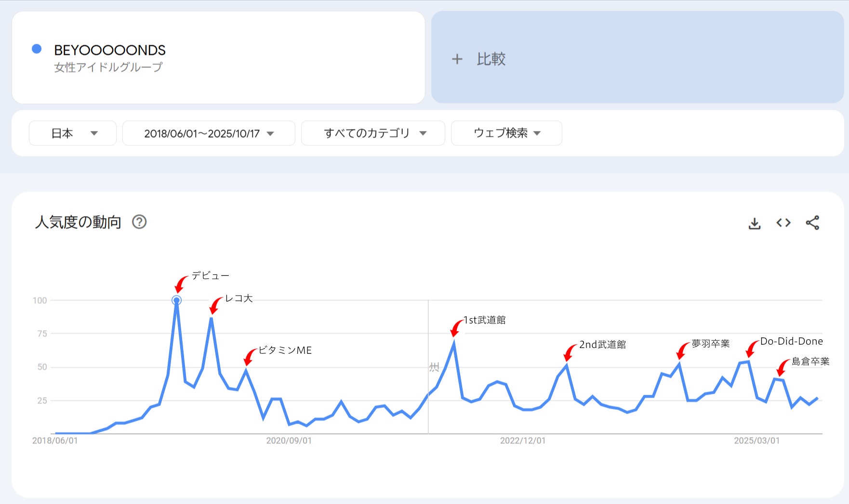
Task: Click the ビタミンME peak on the graph
Action: (x=246, y=370)
